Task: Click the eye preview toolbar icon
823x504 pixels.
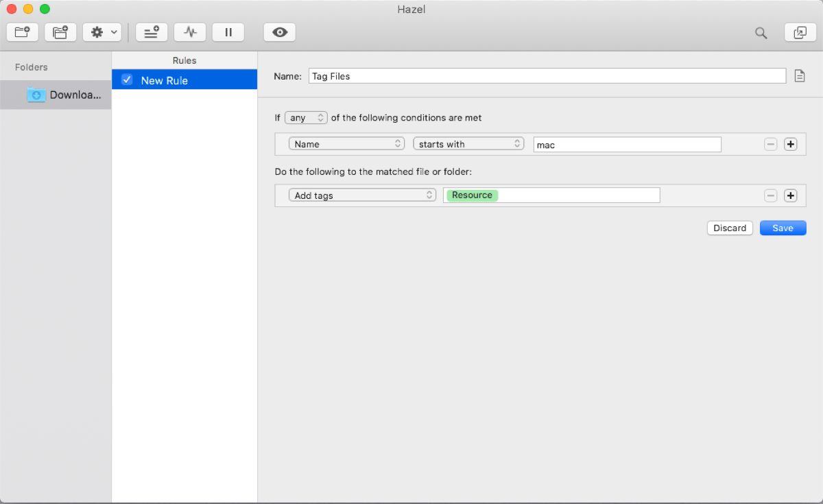Action: 280,32
